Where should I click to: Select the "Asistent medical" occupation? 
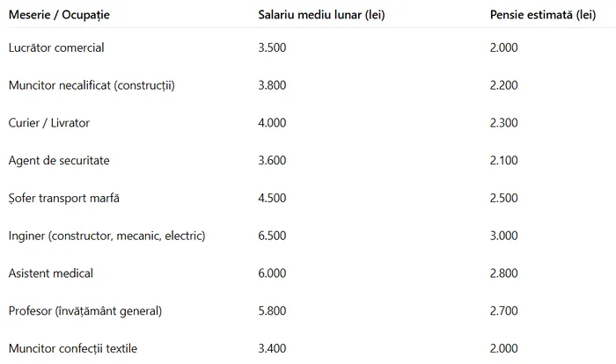click(x=50, y=274)
